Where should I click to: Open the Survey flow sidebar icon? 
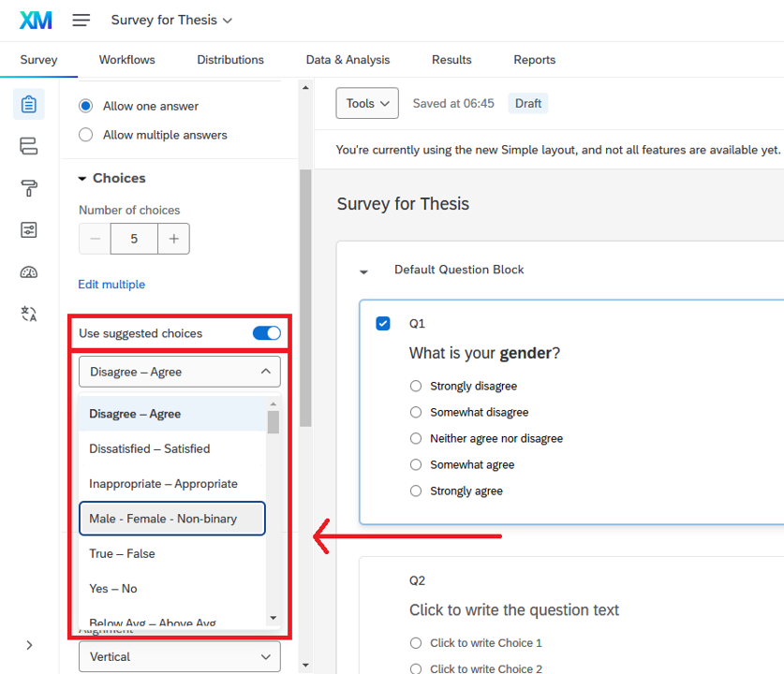click(x=29, y=146)
